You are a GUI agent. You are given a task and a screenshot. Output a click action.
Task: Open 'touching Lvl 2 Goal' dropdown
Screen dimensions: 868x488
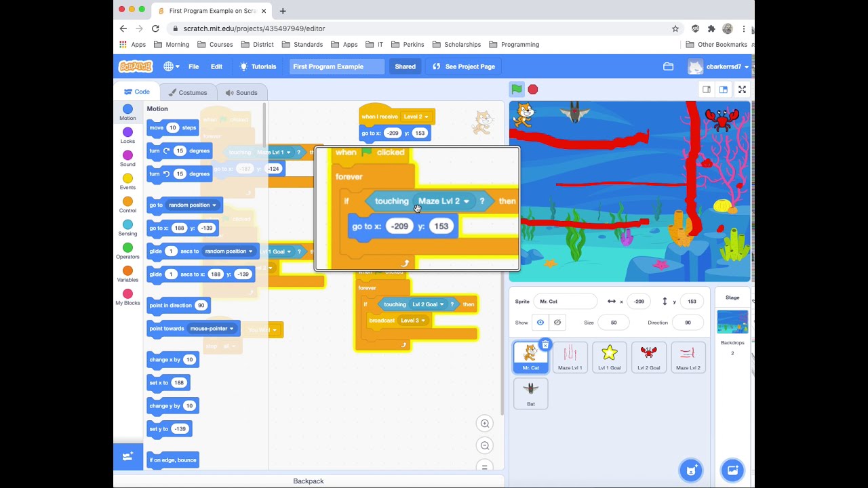[x=428, y=304]
